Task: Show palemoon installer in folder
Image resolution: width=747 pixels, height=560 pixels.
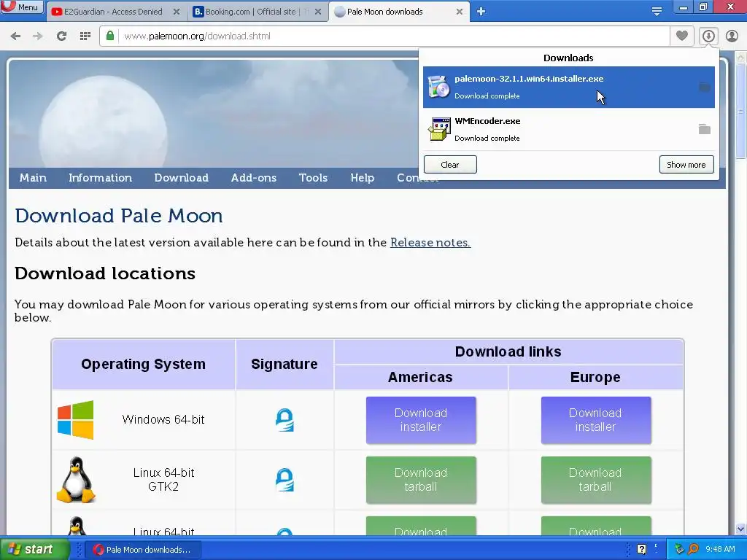Action: (704, 87)
